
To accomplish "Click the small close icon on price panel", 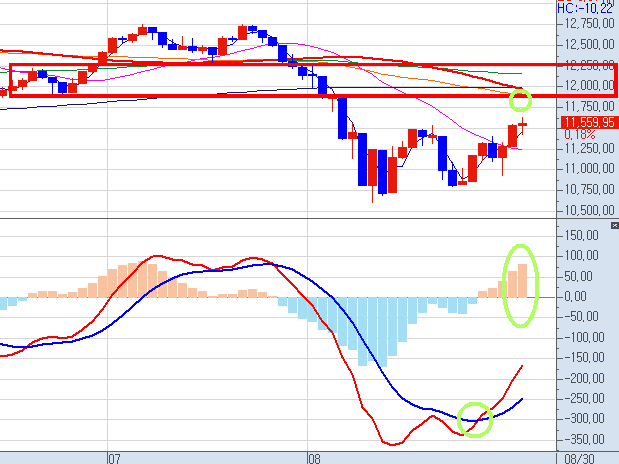I will coord(611,5).
